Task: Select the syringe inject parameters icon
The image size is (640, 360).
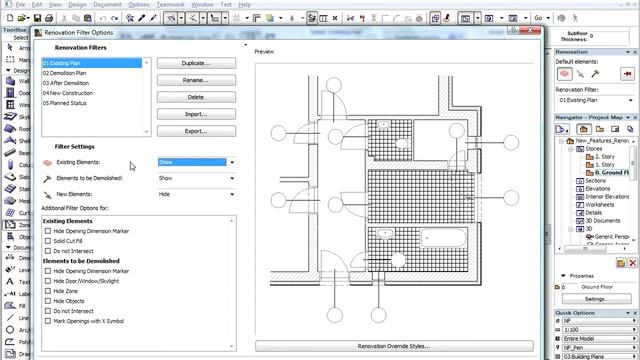Action: pos(153,18)
